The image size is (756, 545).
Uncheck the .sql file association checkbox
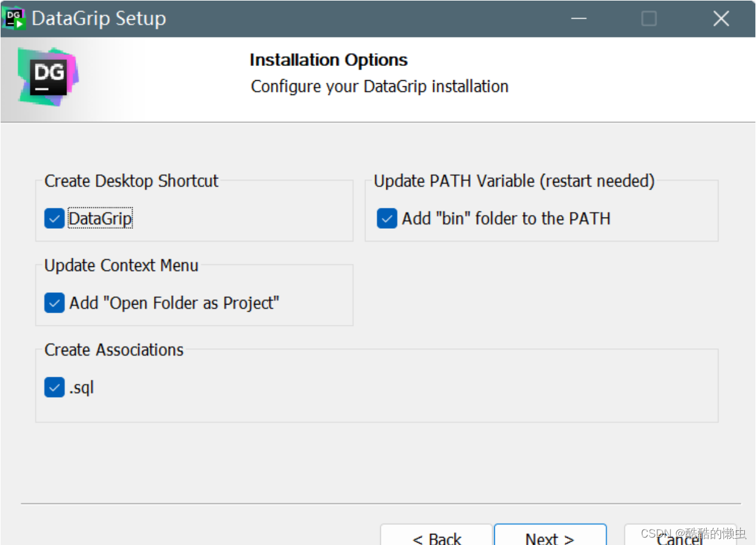(54, 388)
